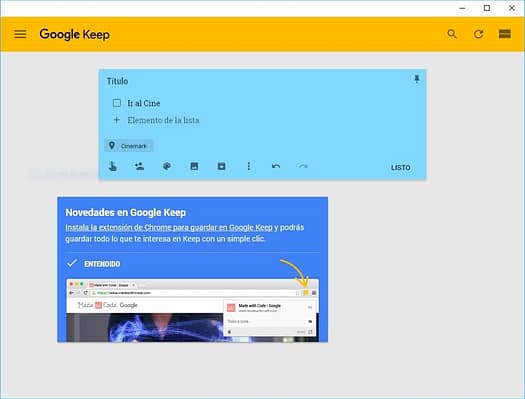Maximize the Google Keep window

[x=487, y=8]
